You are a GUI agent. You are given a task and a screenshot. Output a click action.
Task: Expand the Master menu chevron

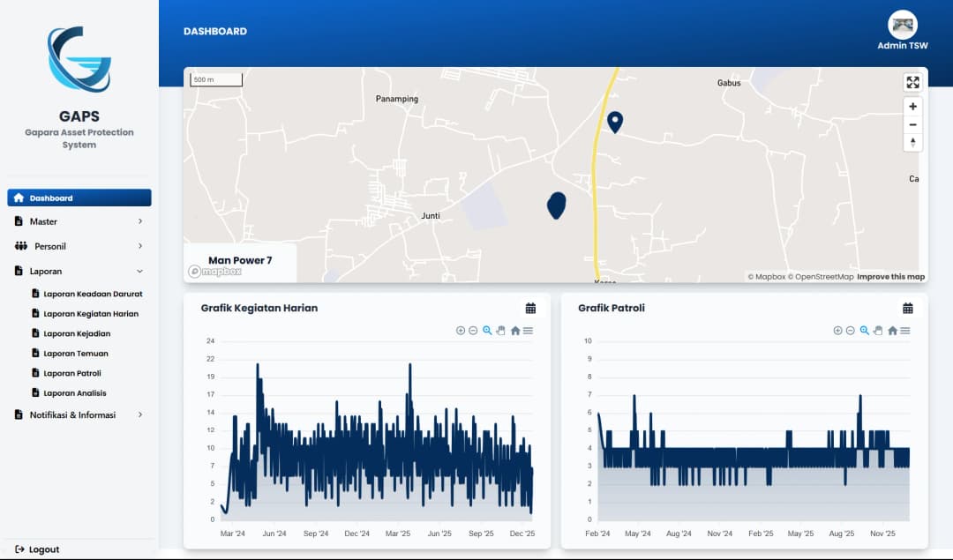[139, 221]
